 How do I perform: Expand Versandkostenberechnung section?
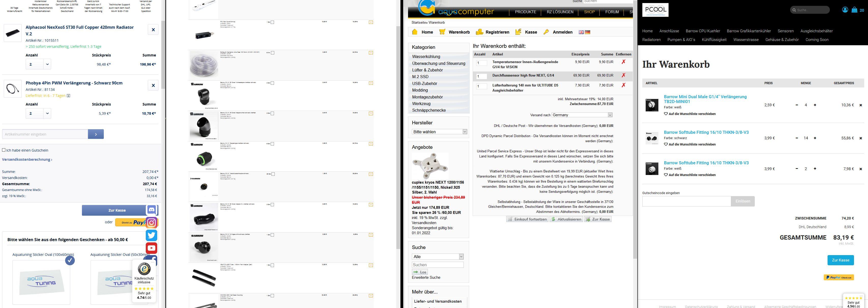pyautogui.click(x=27, y=159)
